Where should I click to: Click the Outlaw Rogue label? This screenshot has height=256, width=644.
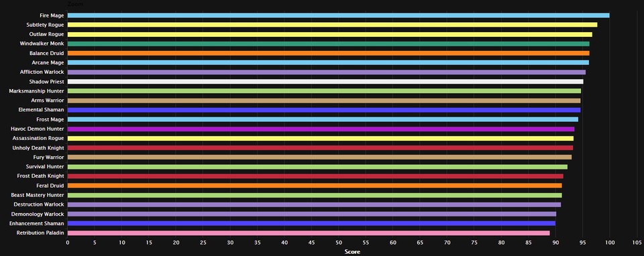click(x=46, y=34)
